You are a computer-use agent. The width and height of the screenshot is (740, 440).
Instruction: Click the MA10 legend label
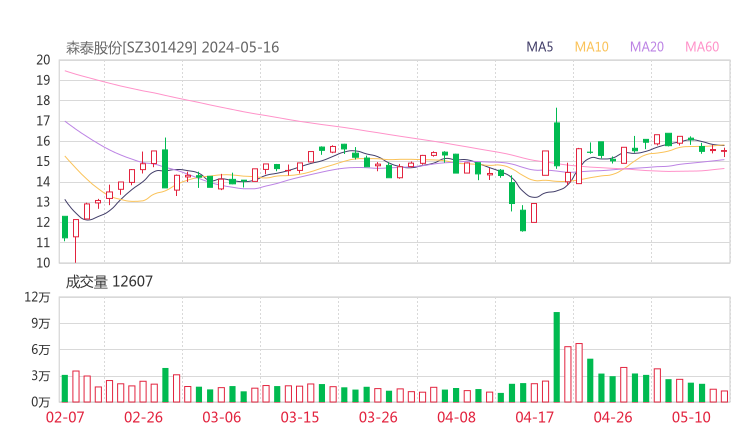click(591, 47)
